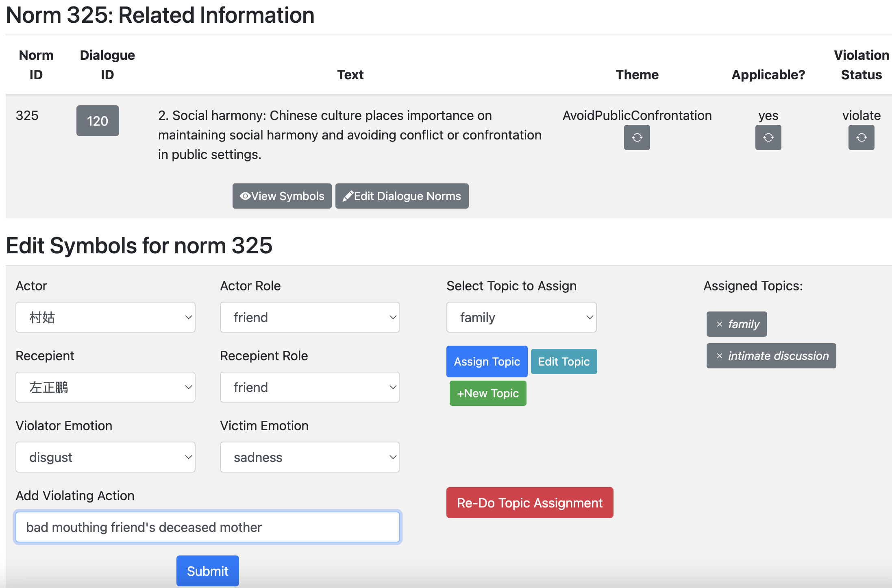Open Edit Dialogue Norms pencil button
The width and height of the screenshot is (892, 588).
pyautogui.click(x=402, y=196)
